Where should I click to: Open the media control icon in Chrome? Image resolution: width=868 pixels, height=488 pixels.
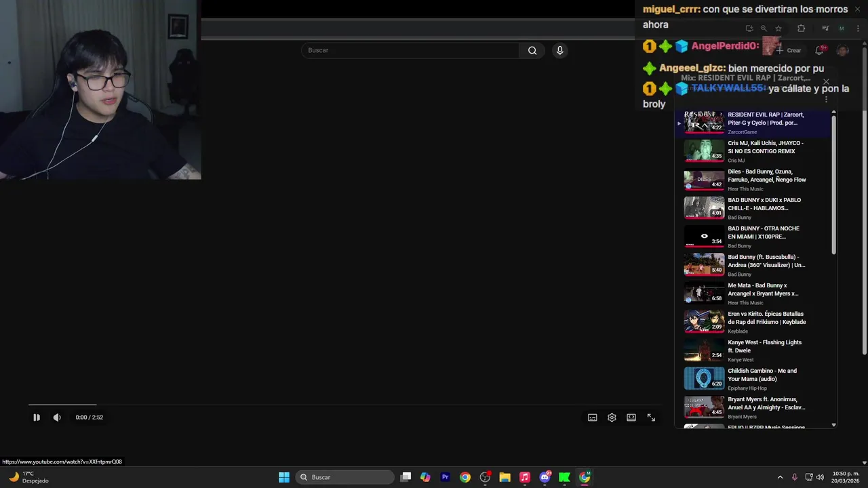(825, 28)
